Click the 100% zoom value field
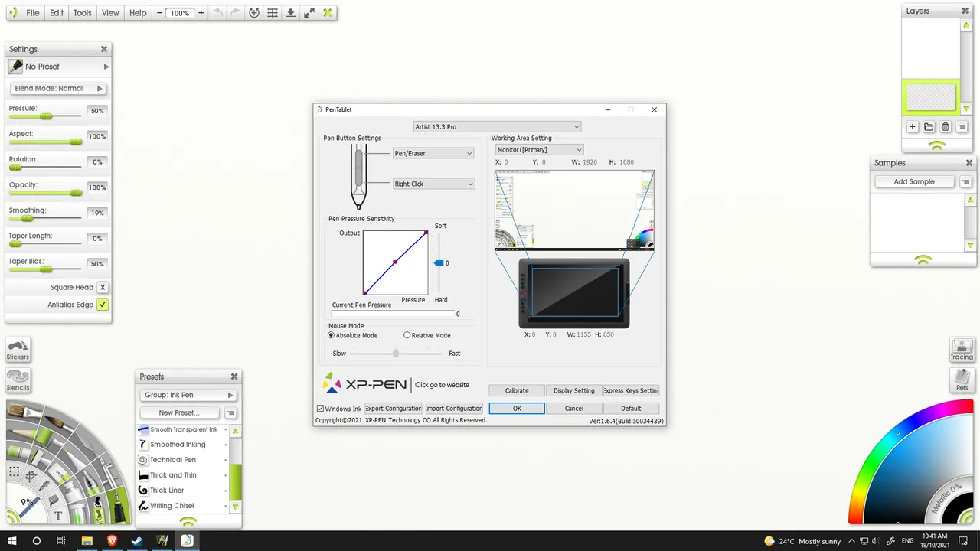Screen dimensions: 980x551 [x=180, y=13]
